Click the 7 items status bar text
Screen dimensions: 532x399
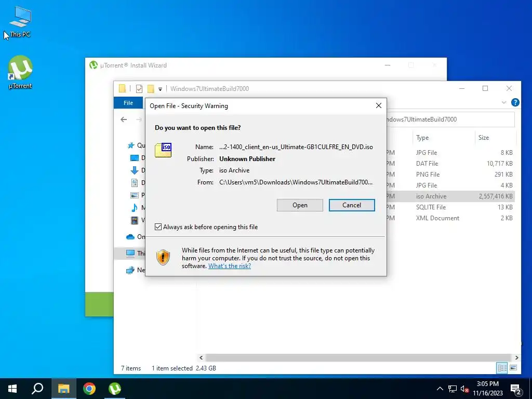tap(131, 368)
